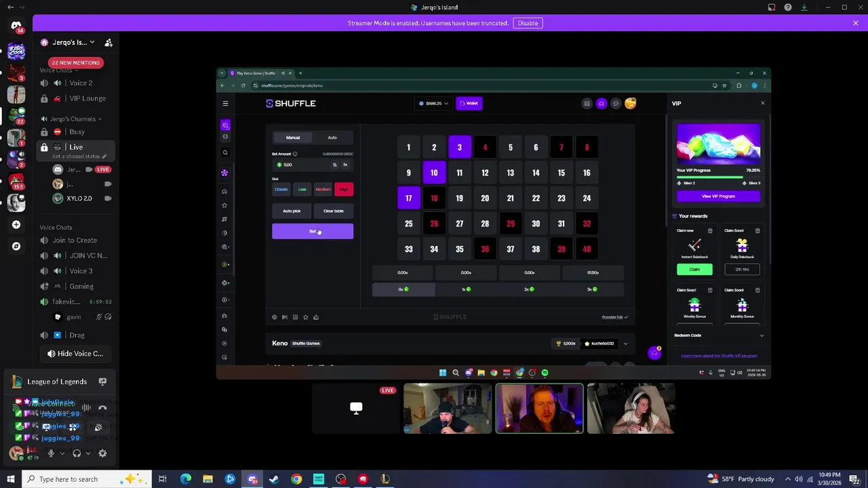Pick Keno number 35
Screen dimensions: 868x488
tap(459, 249)
